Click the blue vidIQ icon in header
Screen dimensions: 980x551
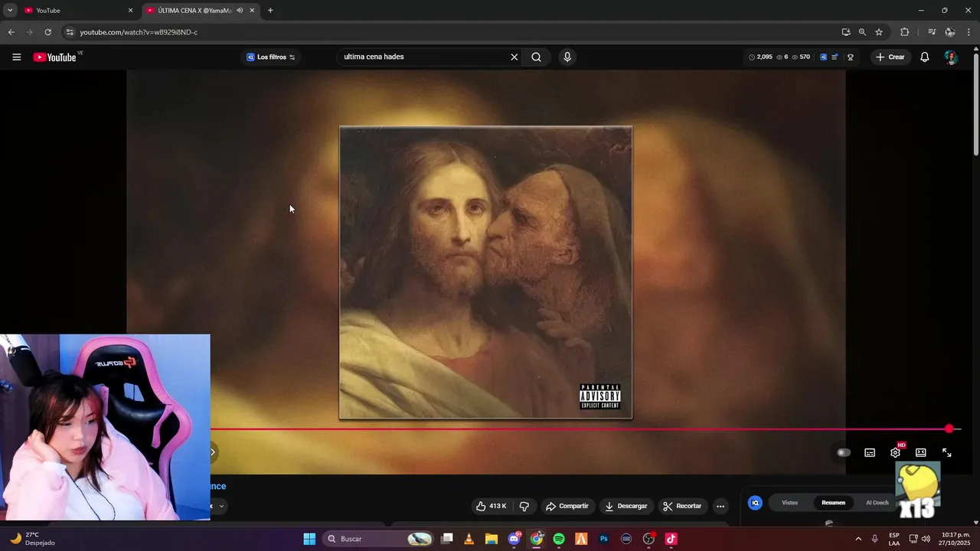click(823, 57)
